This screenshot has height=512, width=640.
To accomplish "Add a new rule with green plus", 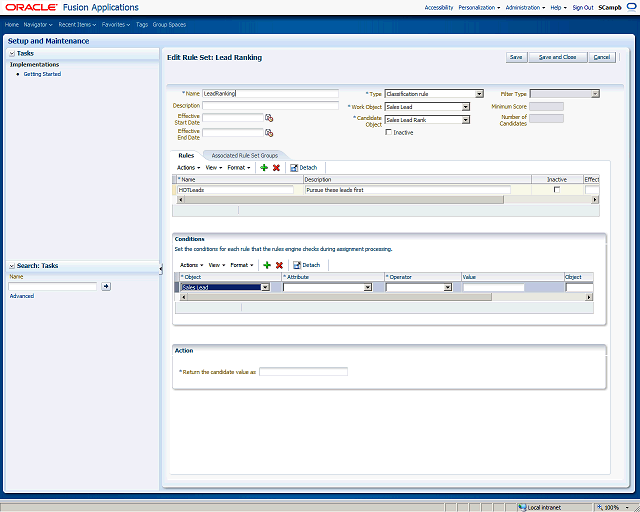I will (x=264, y=167).
